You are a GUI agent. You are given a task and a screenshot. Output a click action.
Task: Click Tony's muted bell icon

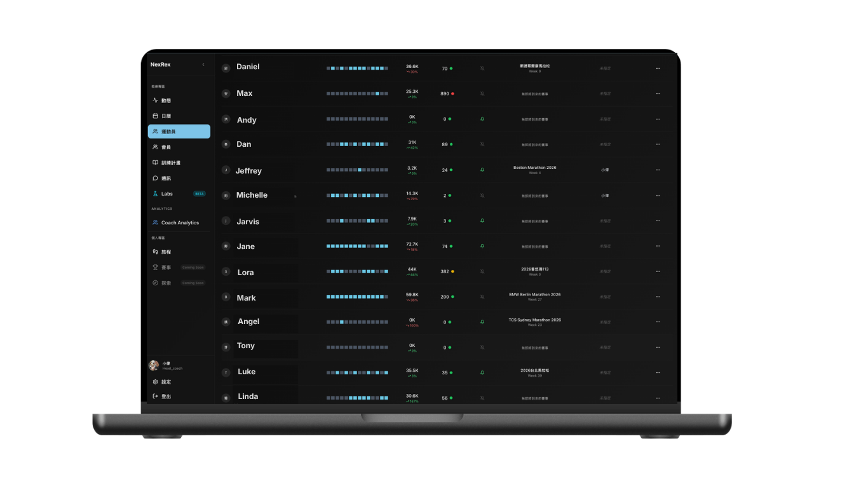pyautogui.click(x=482, y=348)
